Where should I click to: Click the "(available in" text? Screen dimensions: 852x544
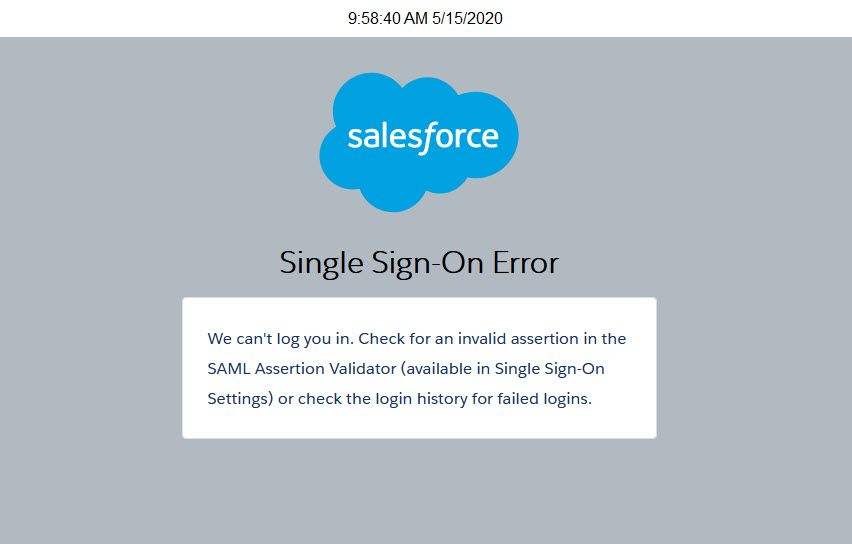pyautogui.click(x=446, y=369)
